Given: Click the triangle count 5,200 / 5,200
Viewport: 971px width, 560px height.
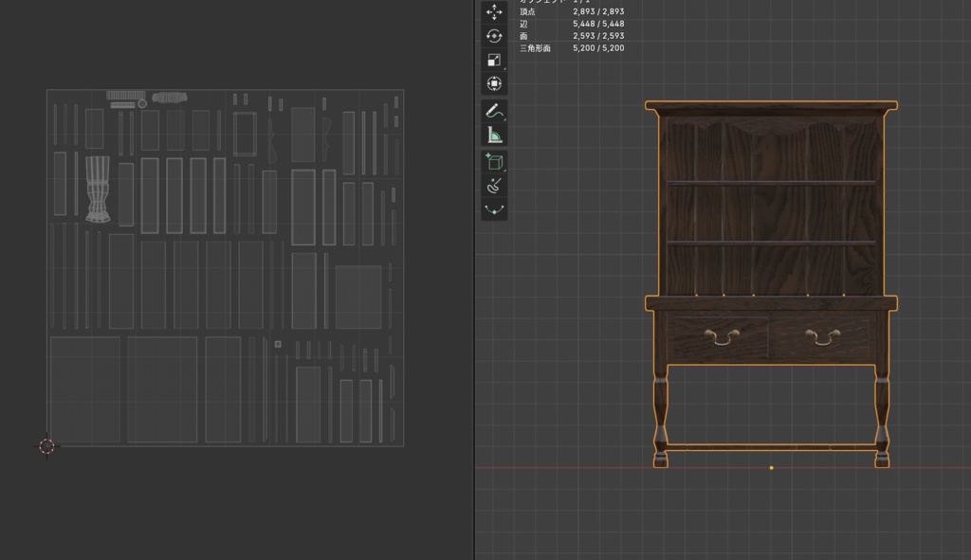Looking at the screenshot, I should (598, 48).
